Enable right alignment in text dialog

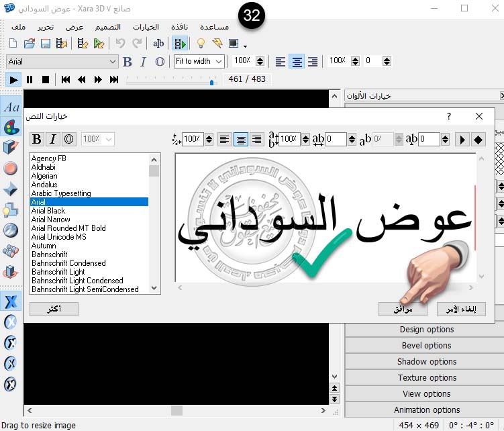(x=256, y=140)
